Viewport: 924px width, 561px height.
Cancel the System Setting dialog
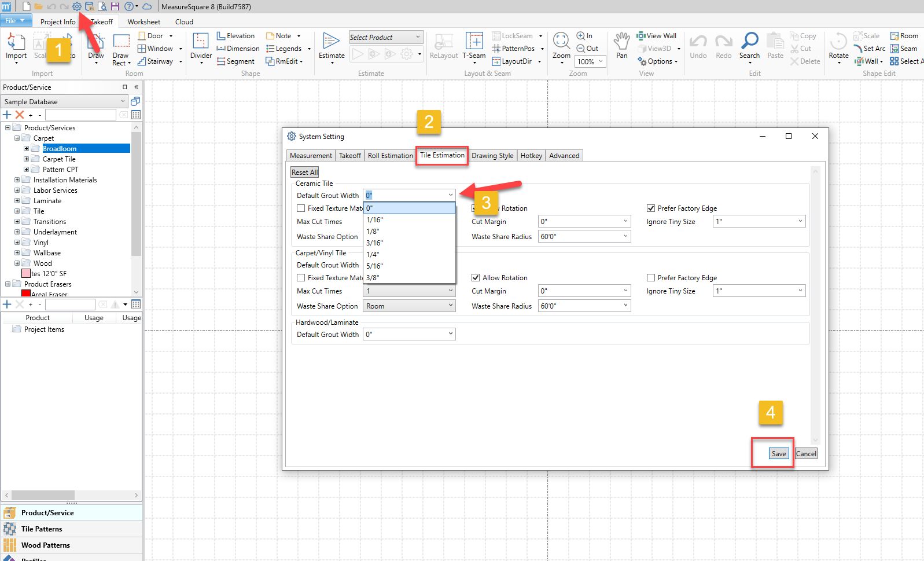(x=806, y=454)
